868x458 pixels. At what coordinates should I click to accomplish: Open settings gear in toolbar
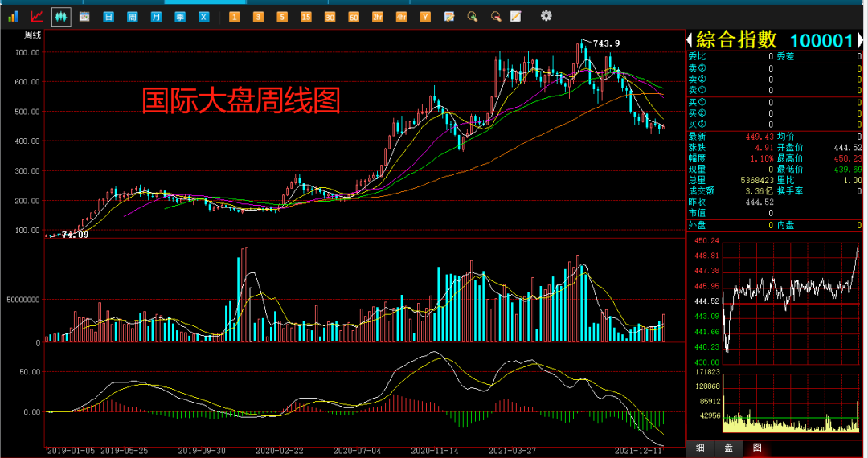coord(547,16)
